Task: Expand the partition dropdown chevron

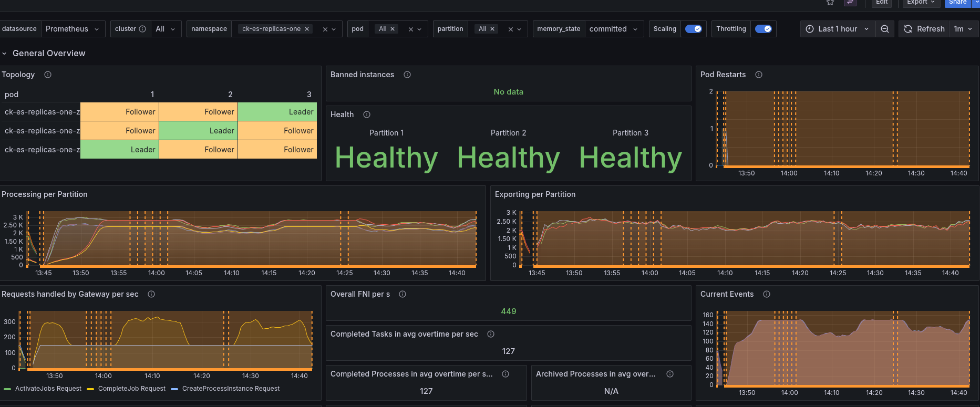Action: pos(519,29)
